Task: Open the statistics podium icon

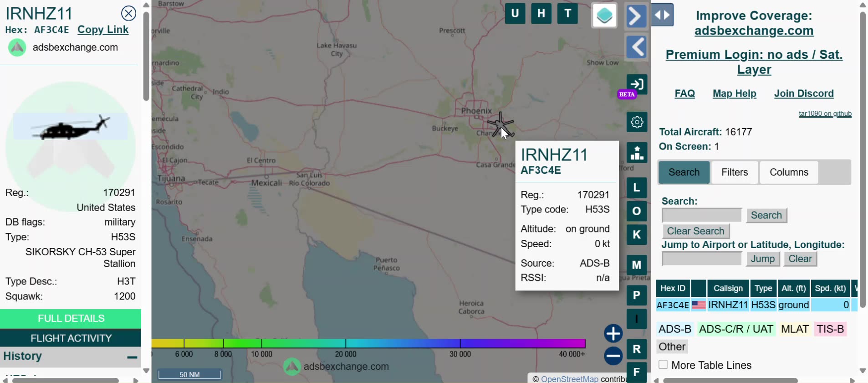Action: (637, 153)
